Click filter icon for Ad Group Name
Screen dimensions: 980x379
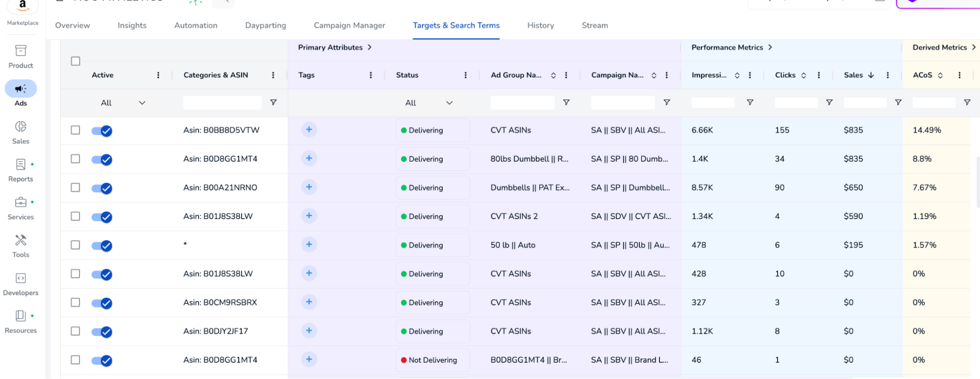(566, 102)
